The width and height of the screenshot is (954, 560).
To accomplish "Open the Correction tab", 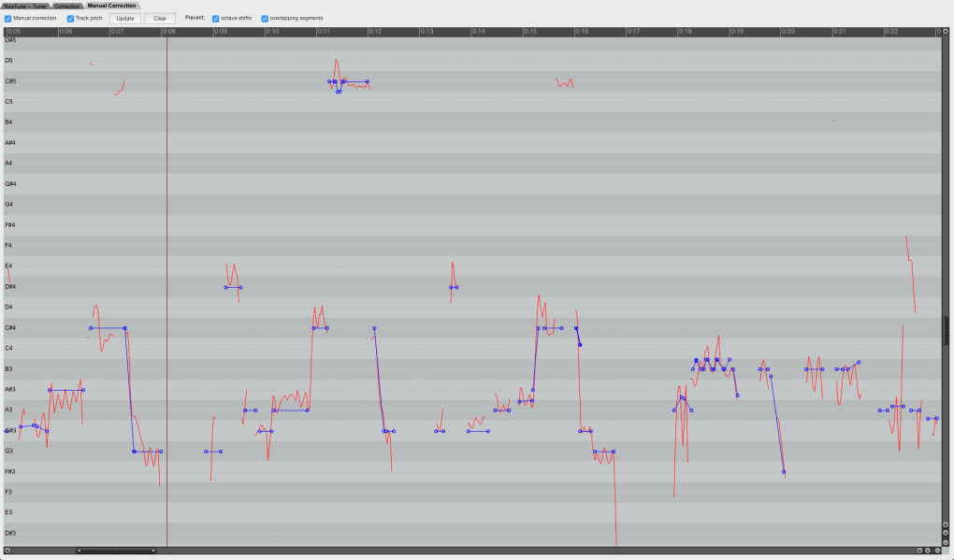I will point(67,7).
